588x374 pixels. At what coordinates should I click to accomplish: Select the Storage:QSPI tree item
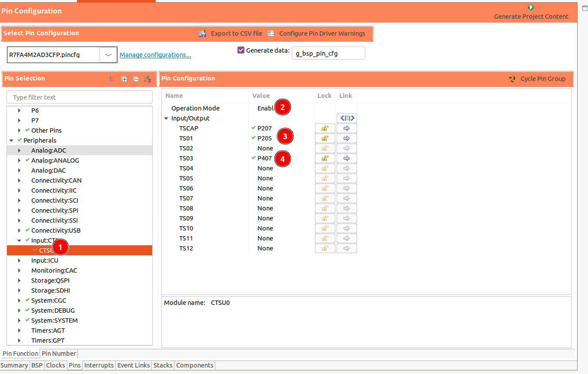pos(51,280)
